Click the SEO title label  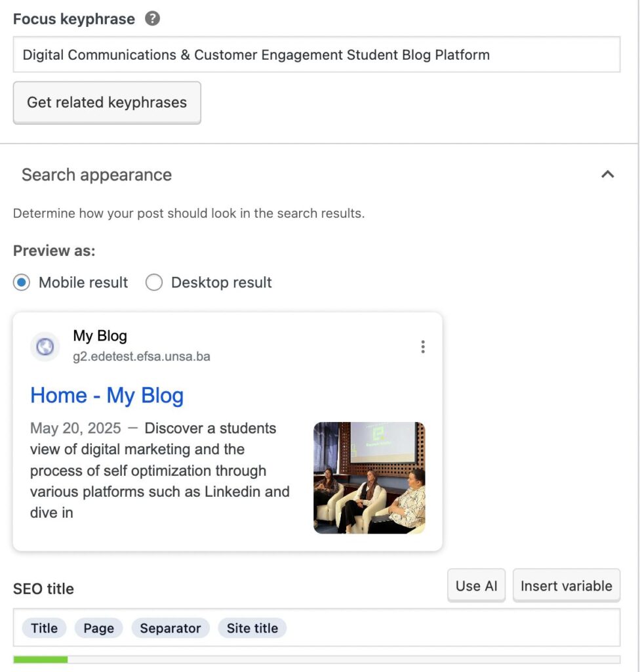[43, 589]
